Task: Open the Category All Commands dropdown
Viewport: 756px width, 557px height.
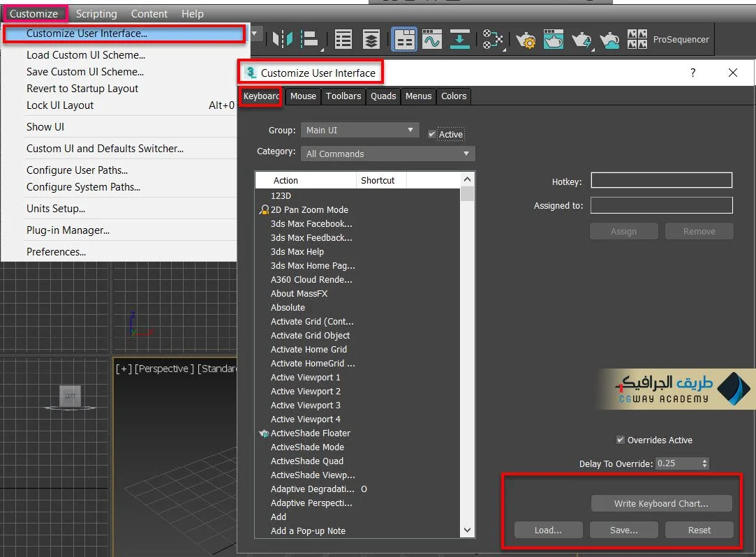Action: tap(387, 154)
